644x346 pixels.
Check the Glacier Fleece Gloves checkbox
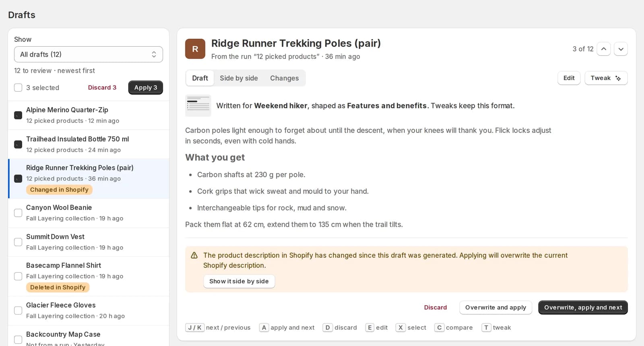click(18, 311)
